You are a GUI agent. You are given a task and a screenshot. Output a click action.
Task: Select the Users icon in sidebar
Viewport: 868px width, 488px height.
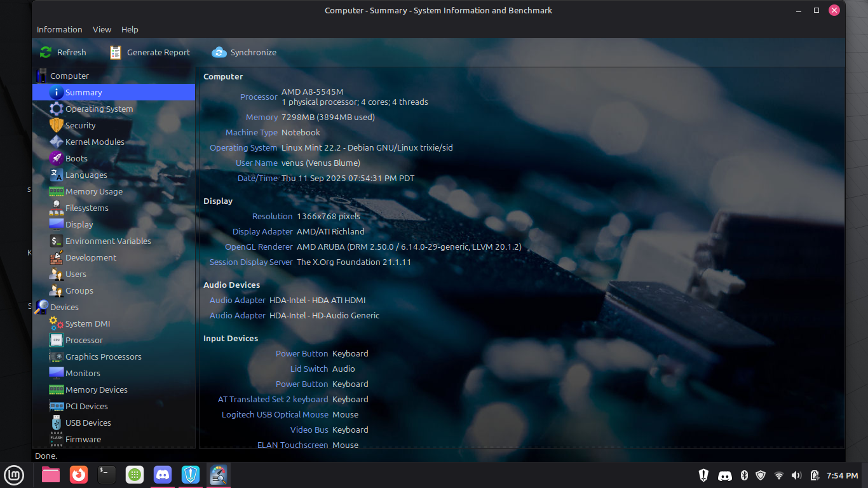coord(57,274)
